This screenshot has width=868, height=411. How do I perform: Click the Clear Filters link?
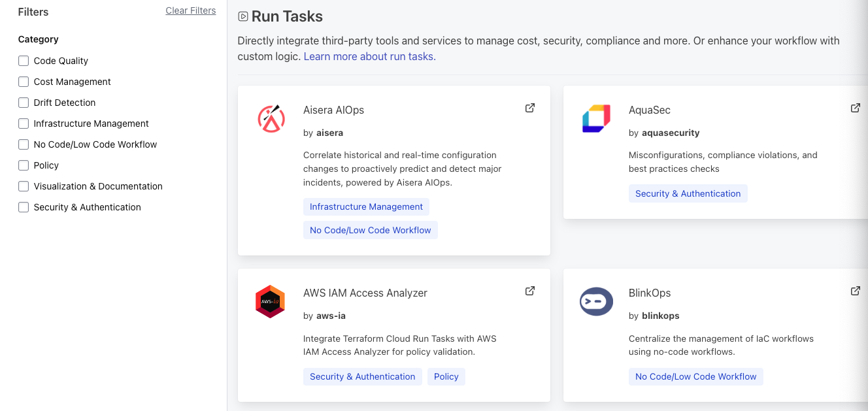191,10
